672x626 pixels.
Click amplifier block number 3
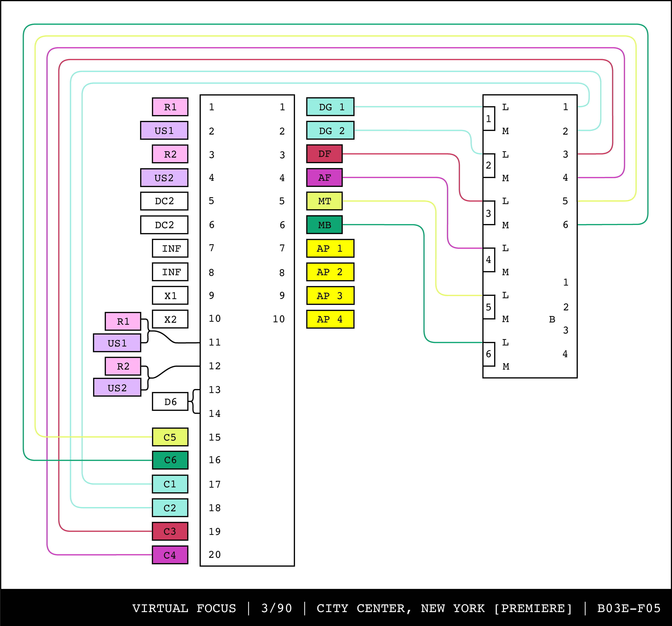[488, 213]
